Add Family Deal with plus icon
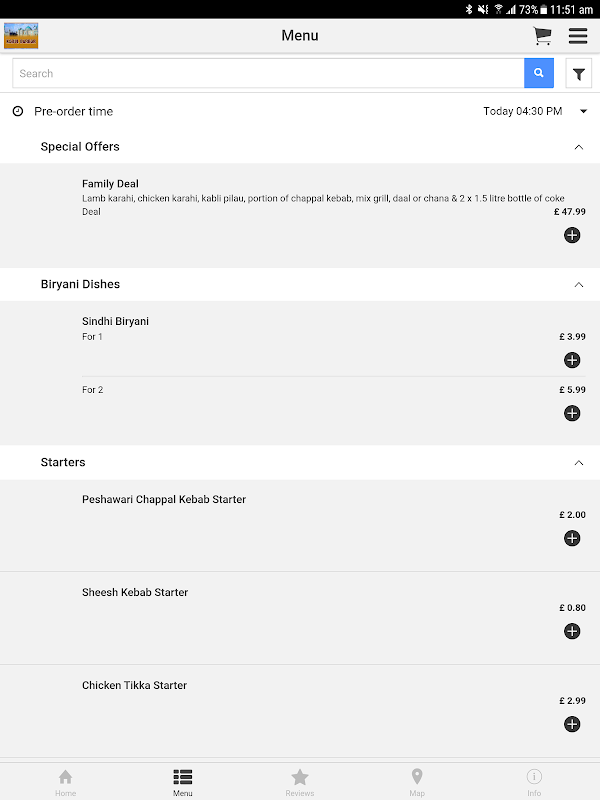 [572, 235]
